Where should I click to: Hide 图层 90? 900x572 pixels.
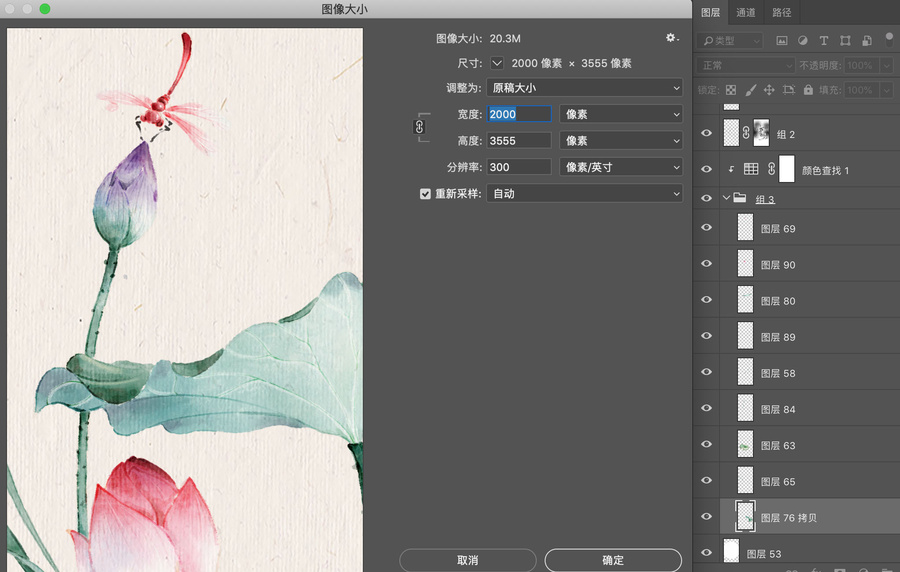[707, 264]
